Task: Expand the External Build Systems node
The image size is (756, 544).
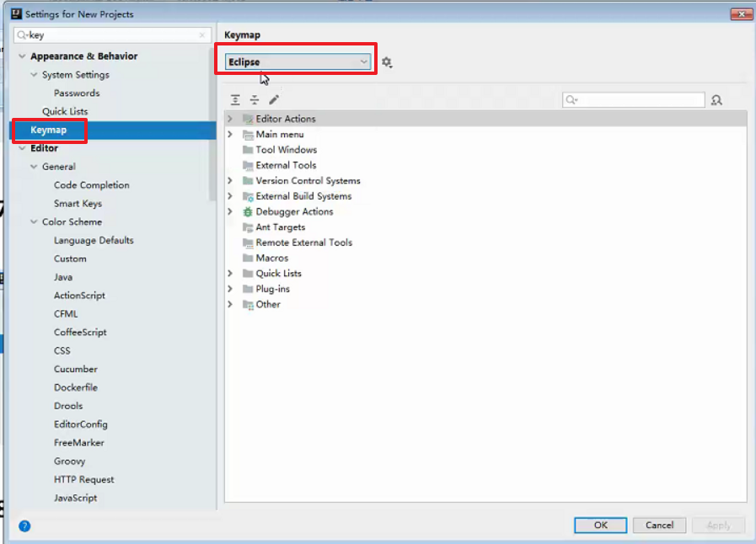Action: [x=230, y=195]
